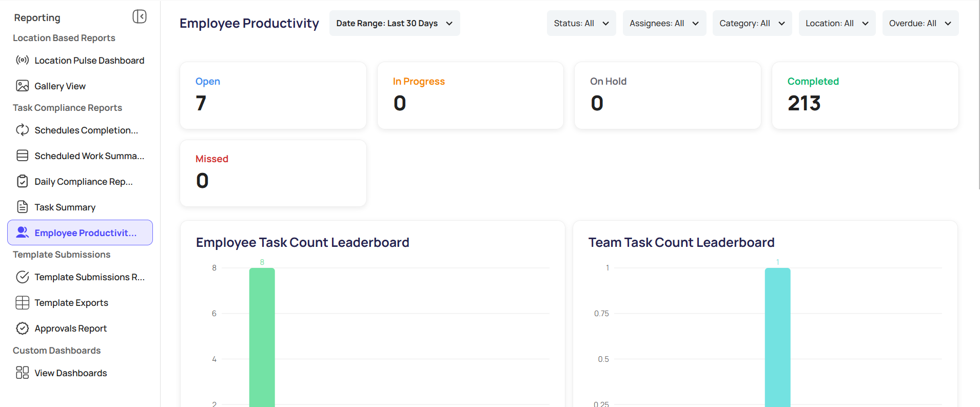This screenshot has width=980, height=407.
Task: Open Template Submissions Report
Action: pos(80,277)
